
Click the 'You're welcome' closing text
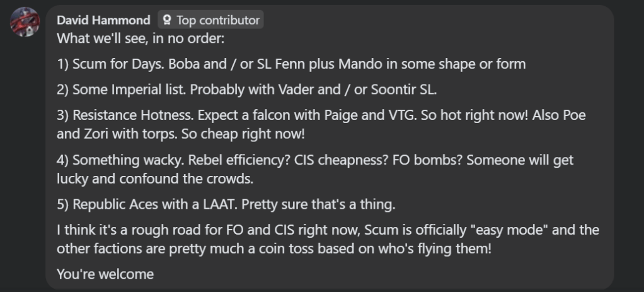click(x=105, y=274)
